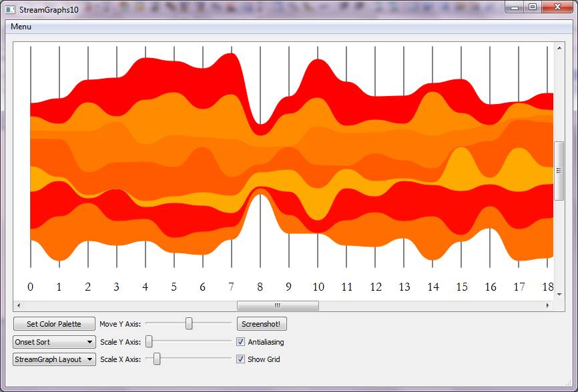Image resolution: width=578 pixels, height=392 pixels.
Task: Close the StreamGraphs10 window
Action: click(x=557, y=7)
